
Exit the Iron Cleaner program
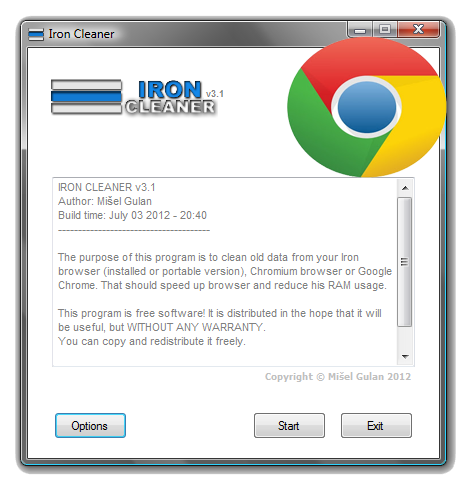pos(376,425)
